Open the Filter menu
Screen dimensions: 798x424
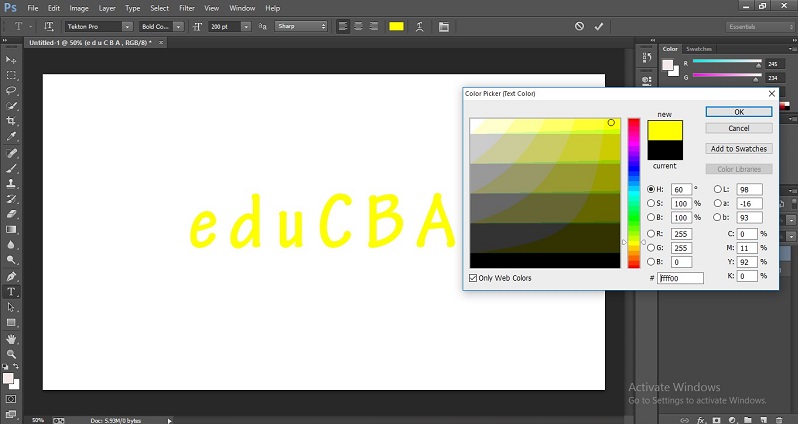(x=187, y=8)
